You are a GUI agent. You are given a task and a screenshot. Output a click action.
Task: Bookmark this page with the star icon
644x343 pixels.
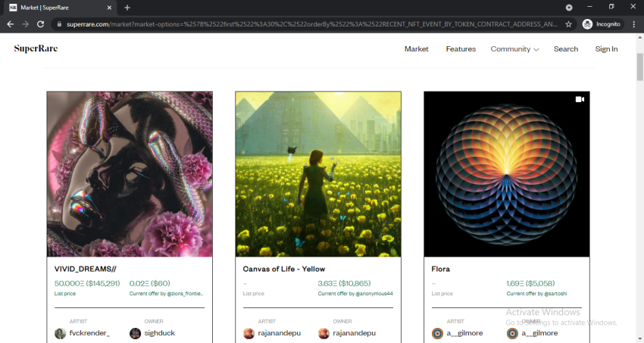(x=568, y=24)
